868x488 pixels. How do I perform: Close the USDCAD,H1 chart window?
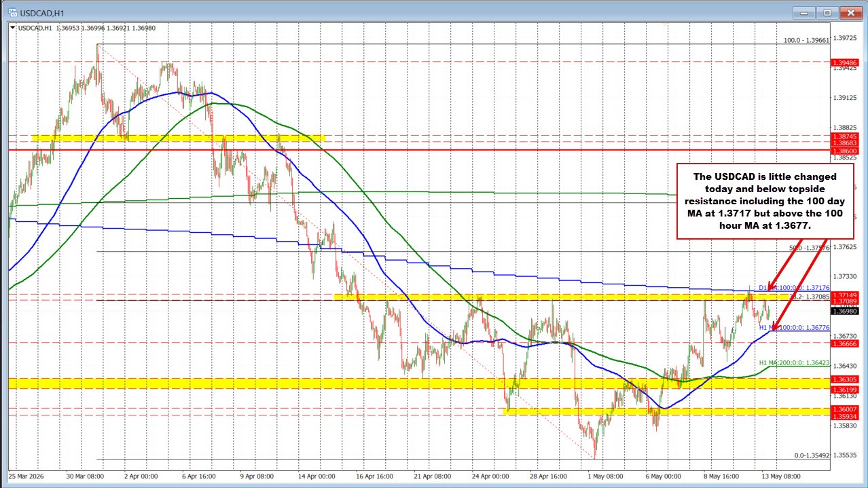850,12
